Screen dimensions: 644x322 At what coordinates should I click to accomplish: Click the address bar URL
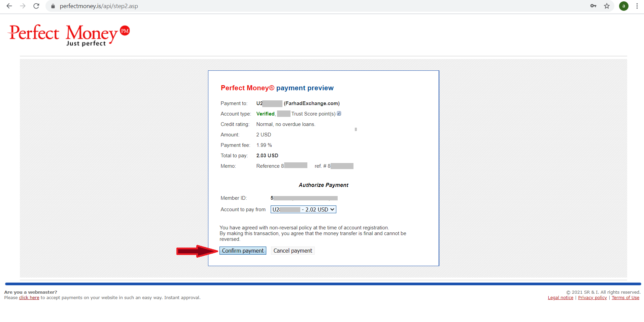pos(99,6)
